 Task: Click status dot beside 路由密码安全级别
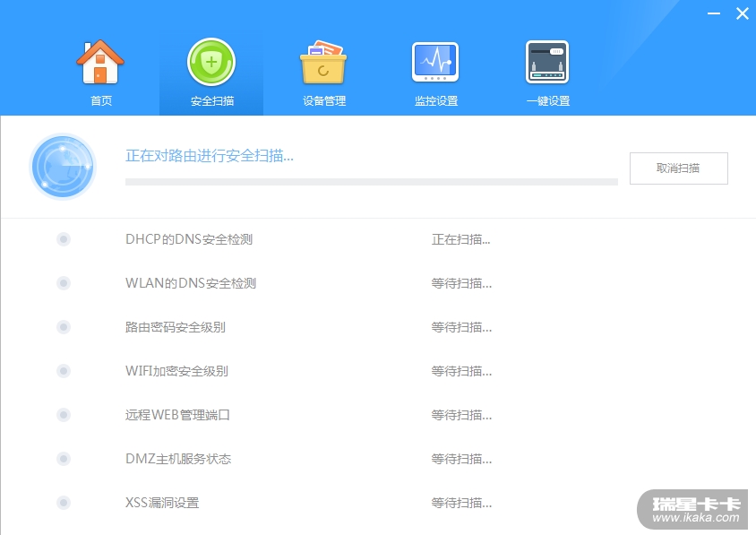point(64,327)
